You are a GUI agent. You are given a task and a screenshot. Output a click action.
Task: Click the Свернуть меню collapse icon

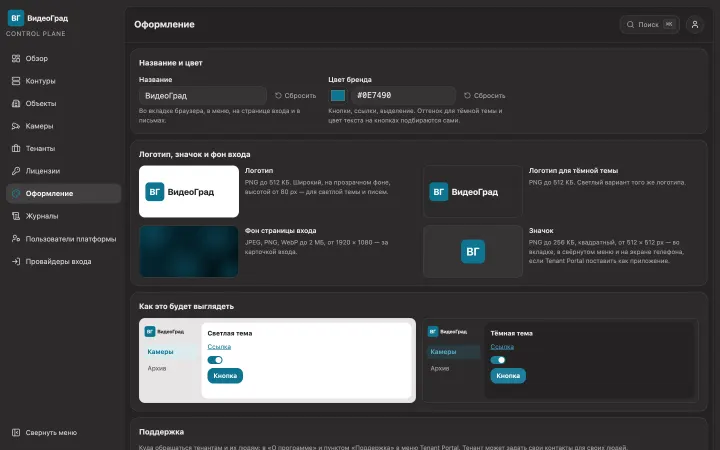tap(16, 433)
